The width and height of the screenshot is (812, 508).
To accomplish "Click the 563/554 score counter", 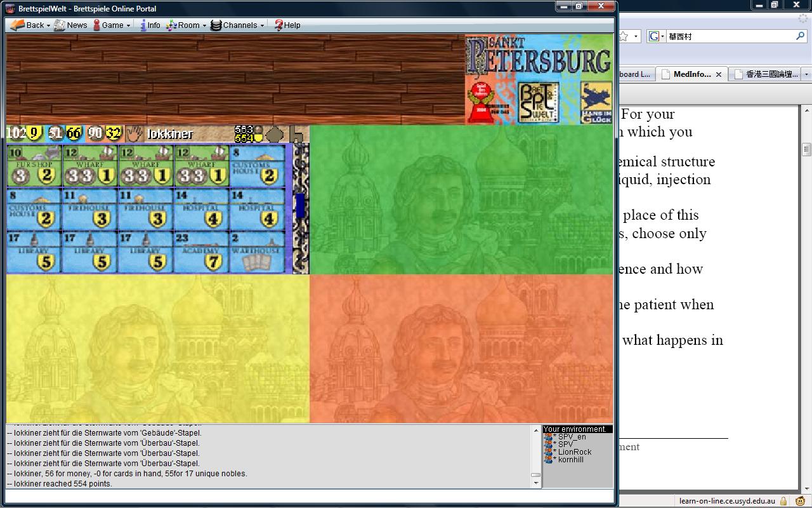I will (247, 133).
